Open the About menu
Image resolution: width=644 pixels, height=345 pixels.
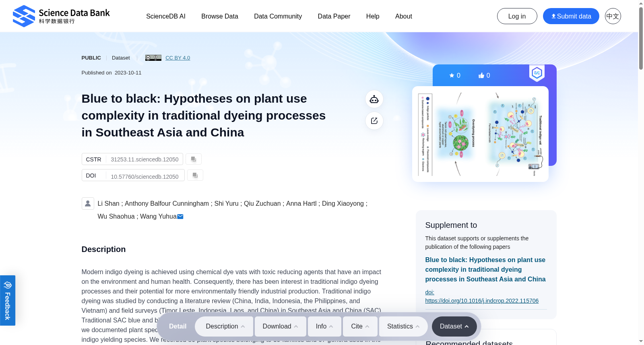[404, 16]
